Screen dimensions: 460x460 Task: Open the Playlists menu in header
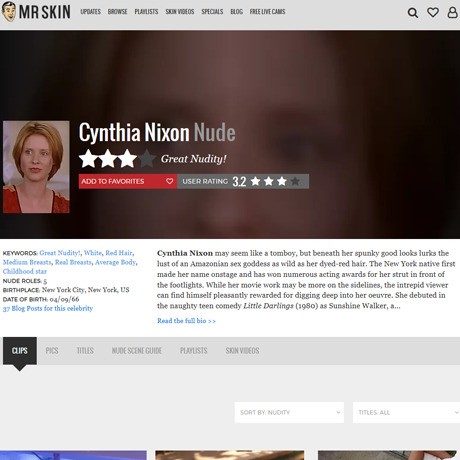click(x=146, y=12)
